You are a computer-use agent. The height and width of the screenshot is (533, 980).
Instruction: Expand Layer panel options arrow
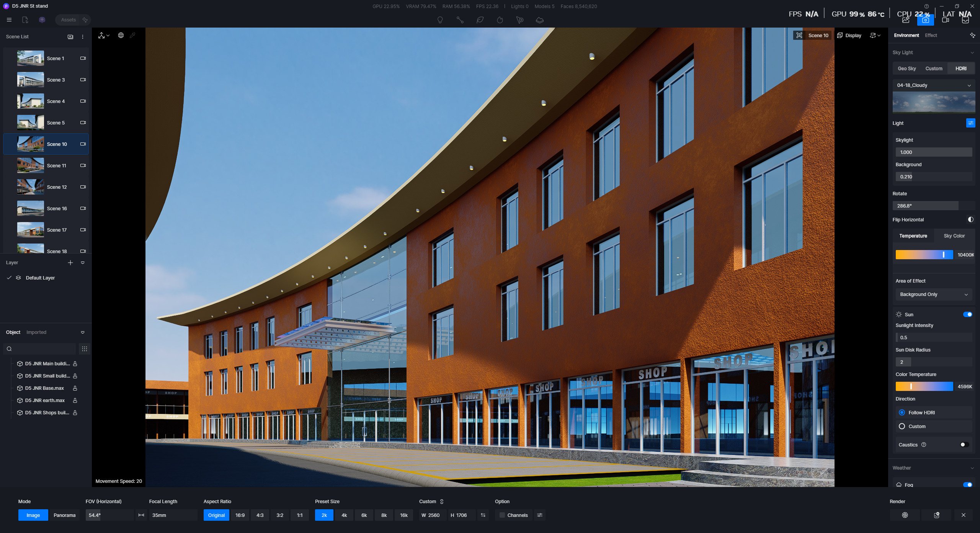pos(83,263)
